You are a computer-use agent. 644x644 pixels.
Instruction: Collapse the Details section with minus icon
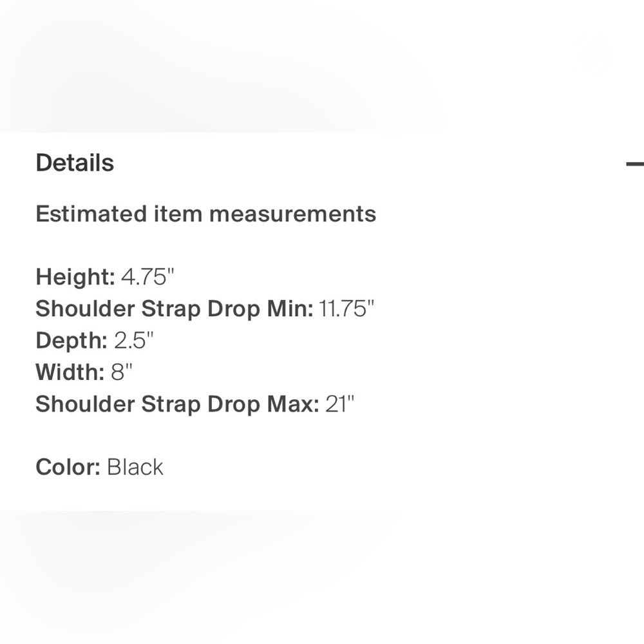[635, 164]
